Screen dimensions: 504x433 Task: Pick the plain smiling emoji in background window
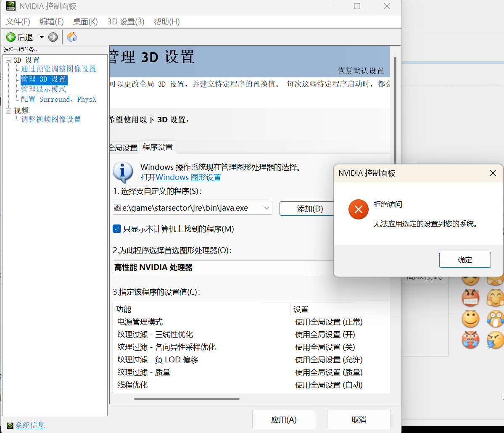[470, 319]
